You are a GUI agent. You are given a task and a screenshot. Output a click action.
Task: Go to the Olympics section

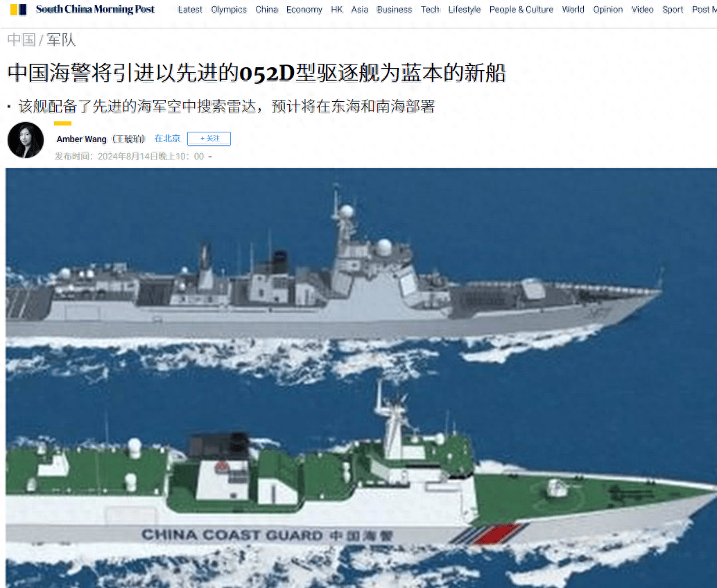pyautogui.click(x=229, y=10)
